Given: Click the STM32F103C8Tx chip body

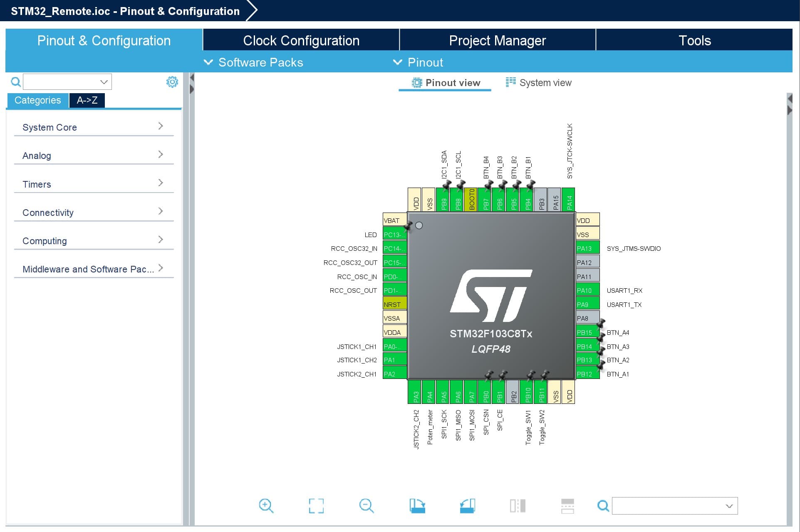Looking at the screenshot, I should [491, 296].
